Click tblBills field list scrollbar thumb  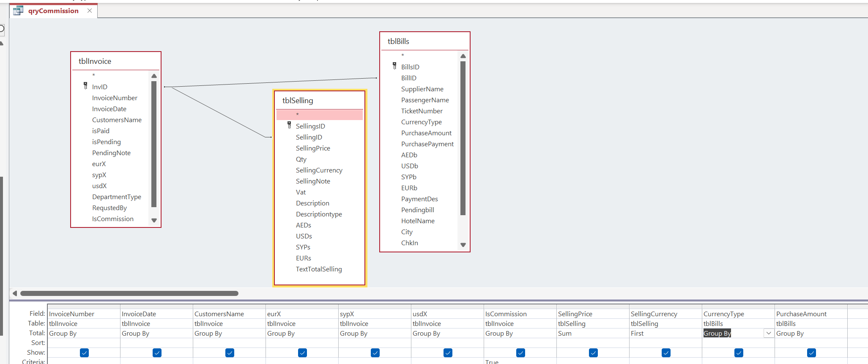463,138
